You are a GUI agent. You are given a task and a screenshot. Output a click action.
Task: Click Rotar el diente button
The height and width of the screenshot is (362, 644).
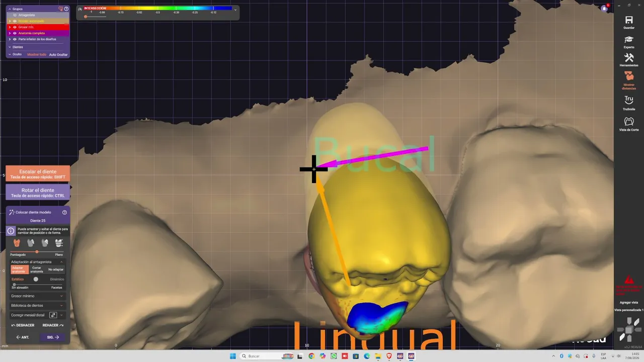coord(38,193)
